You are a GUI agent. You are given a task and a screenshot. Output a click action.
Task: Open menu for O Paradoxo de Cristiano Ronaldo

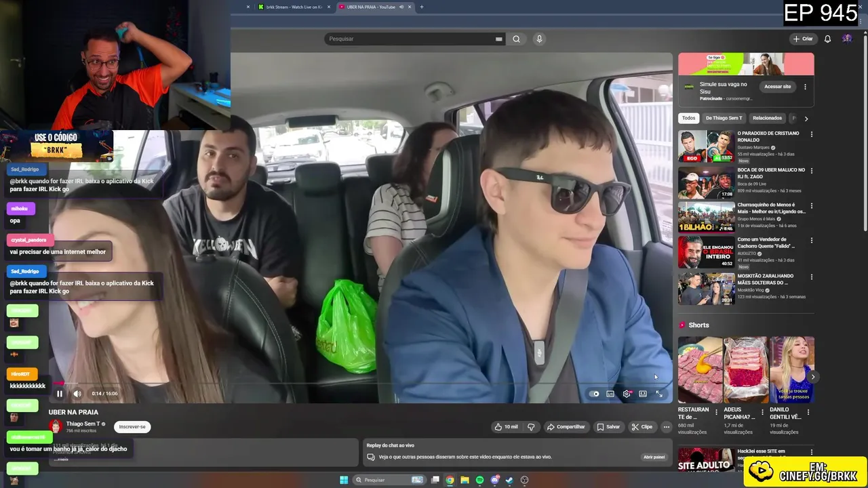(x=811, y=134)
